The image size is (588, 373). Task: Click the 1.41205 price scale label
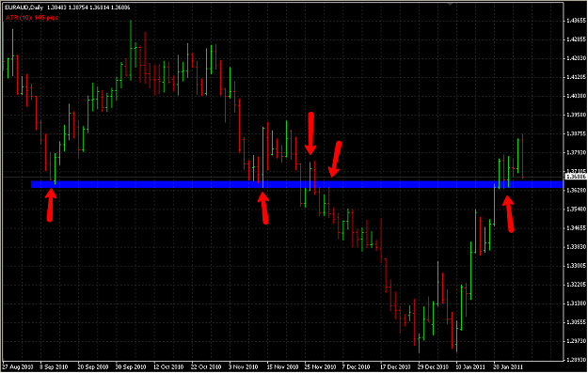coord(576,77)
